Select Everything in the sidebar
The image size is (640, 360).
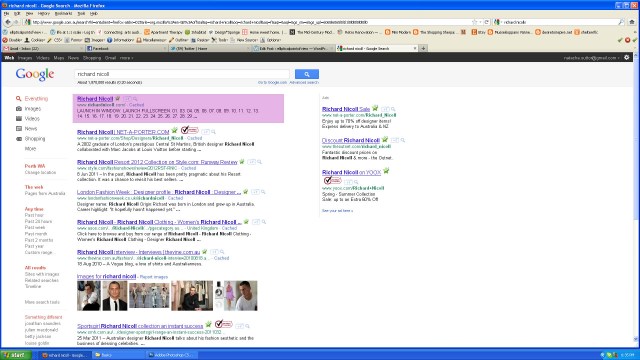pos(36,98)
